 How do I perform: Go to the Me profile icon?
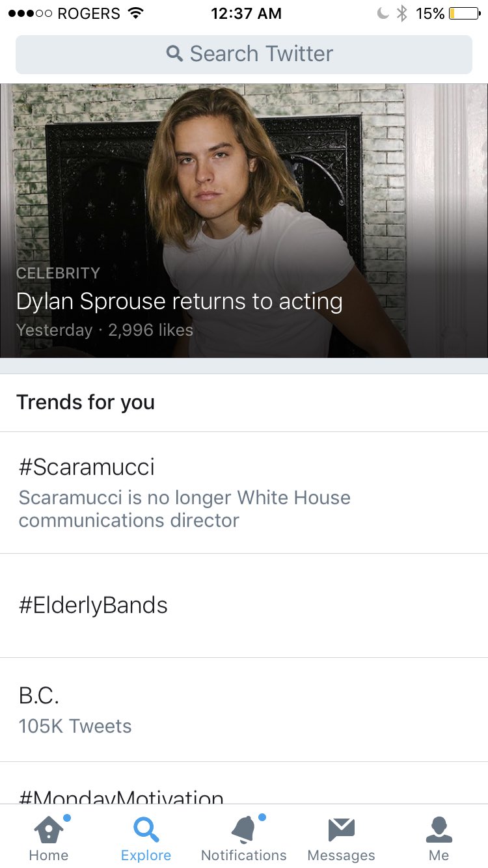(439, 830)
